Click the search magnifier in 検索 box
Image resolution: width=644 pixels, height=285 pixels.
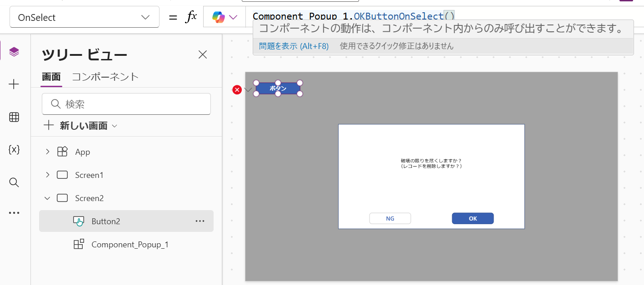tap(56, 104)
